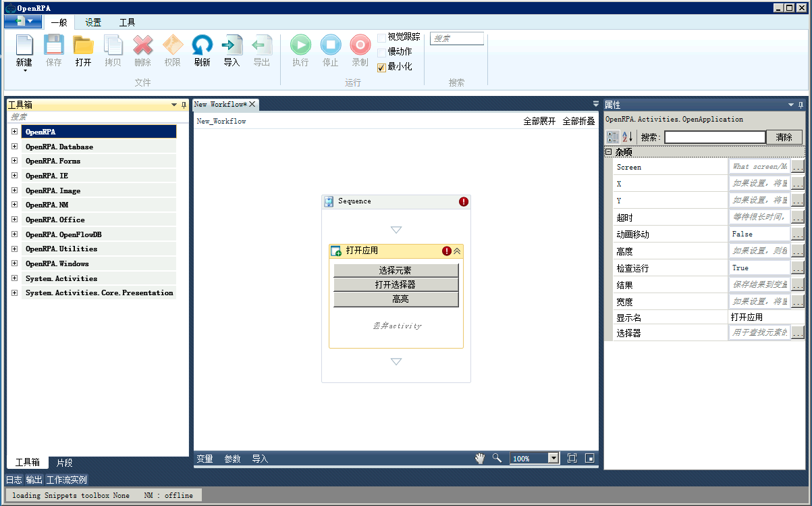The image size is (812, 506).
Task: Toggle the overview minimap icon
Action: pyautogui.click(x=589, y=458)
